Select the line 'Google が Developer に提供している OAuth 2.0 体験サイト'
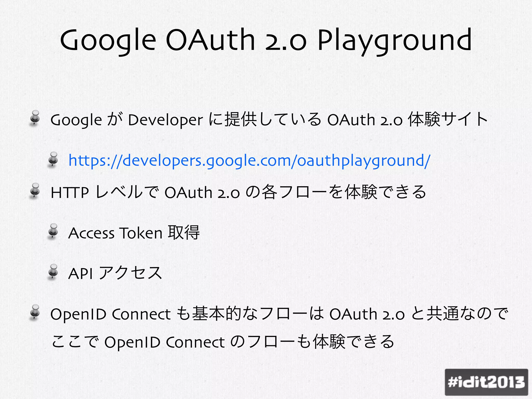This screenshot has height=399, width=532. point(270,120)
